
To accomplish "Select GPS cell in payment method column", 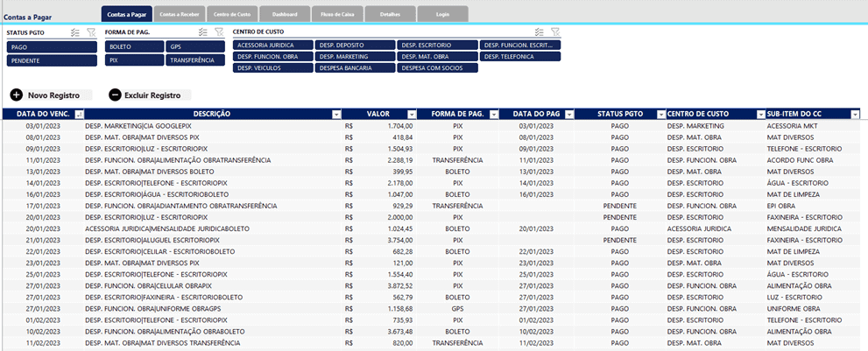I will (x=458, y=308).
